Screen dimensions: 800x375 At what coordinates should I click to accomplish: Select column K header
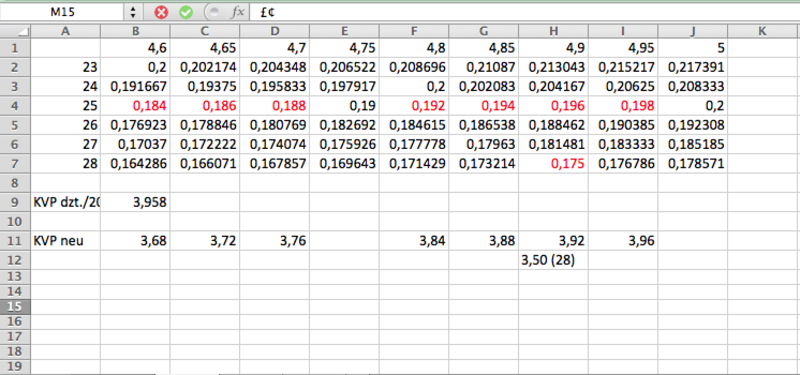pyautogui.click(x=762, y=31)
